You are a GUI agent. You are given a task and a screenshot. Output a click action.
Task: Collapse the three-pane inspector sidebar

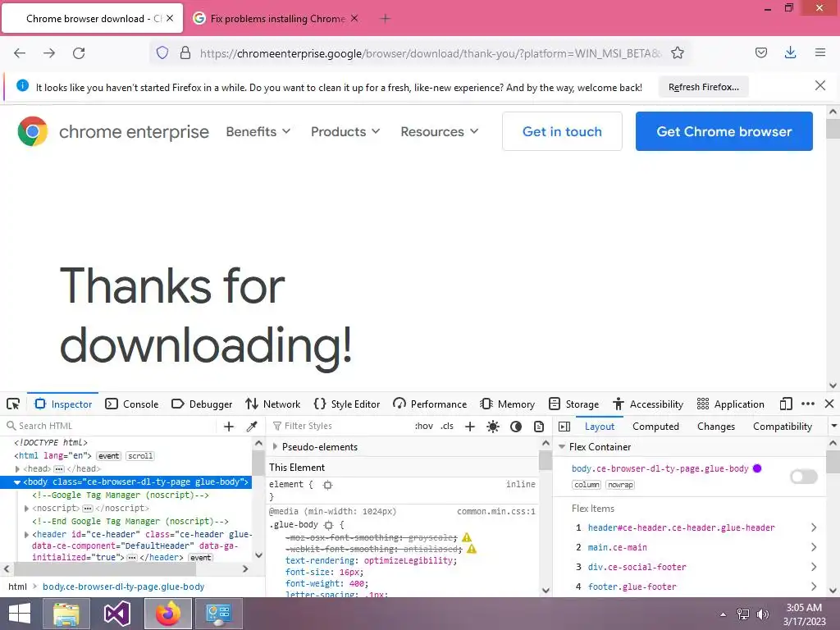[564, 427]
